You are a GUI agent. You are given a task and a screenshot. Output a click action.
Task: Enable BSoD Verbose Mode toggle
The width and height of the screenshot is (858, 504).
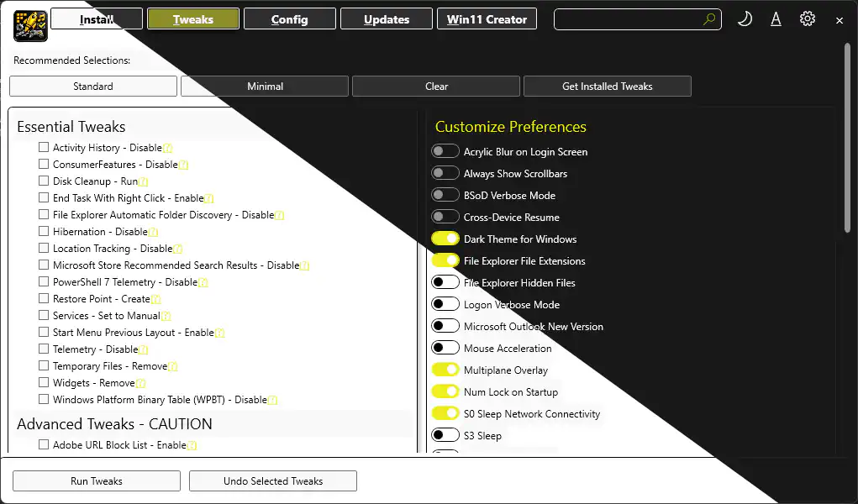point(445,195)
